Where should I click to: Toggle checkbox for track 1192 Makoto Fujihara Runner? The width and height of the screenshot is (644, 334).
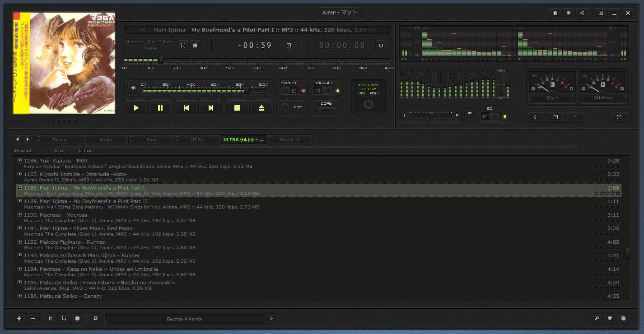(x=19, y=241)
